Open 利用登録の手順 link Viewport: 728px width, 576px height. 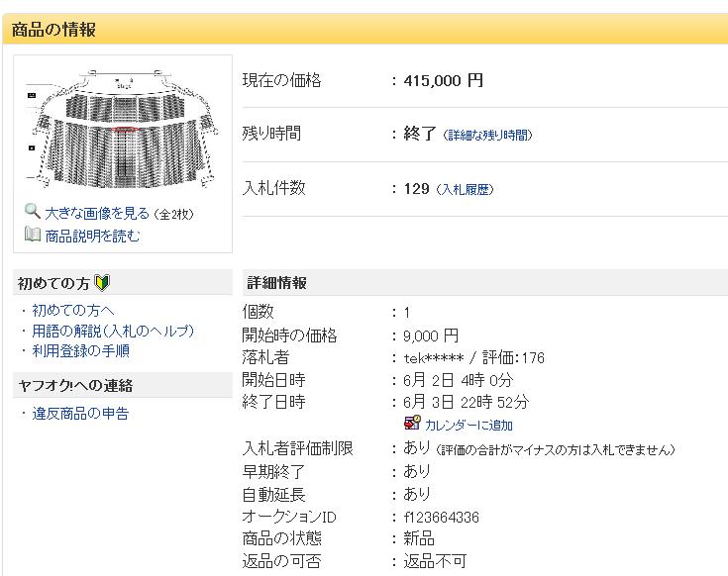click(80, 350)
